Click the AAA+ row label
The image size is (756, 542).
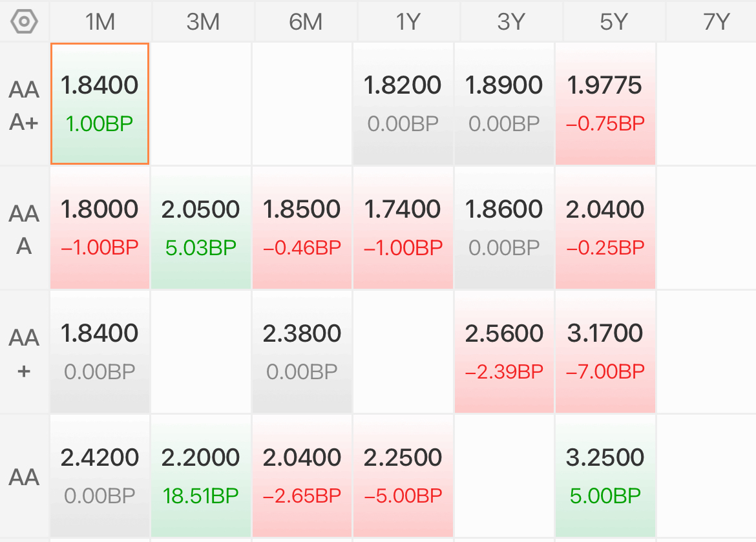click(24, 105)
